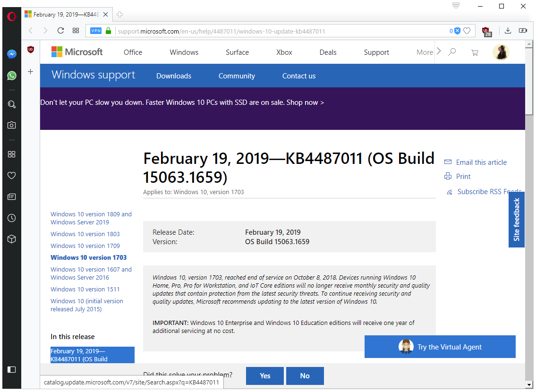Open Downloads in the blue nav bar
Image resolution: width=536 pixels, height=392 pixels.
[174, 76]
